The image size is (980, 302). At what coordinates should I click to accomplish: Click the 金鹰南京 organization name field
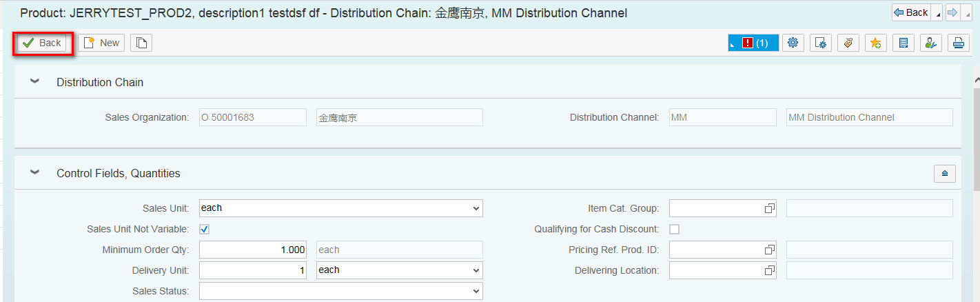[x=400, y=117]
